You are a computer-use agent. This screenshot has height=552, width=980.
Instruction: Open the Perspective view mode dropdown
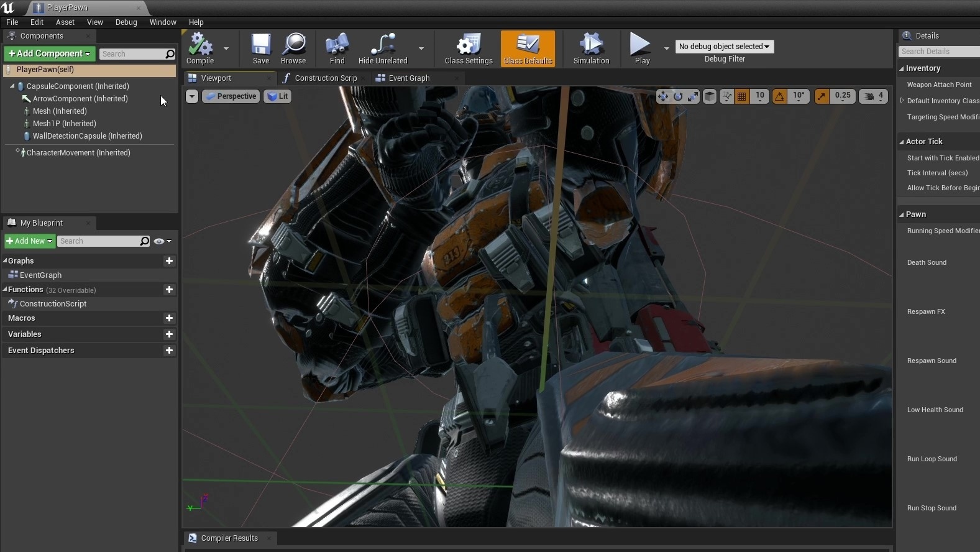[x=231, y=96]
